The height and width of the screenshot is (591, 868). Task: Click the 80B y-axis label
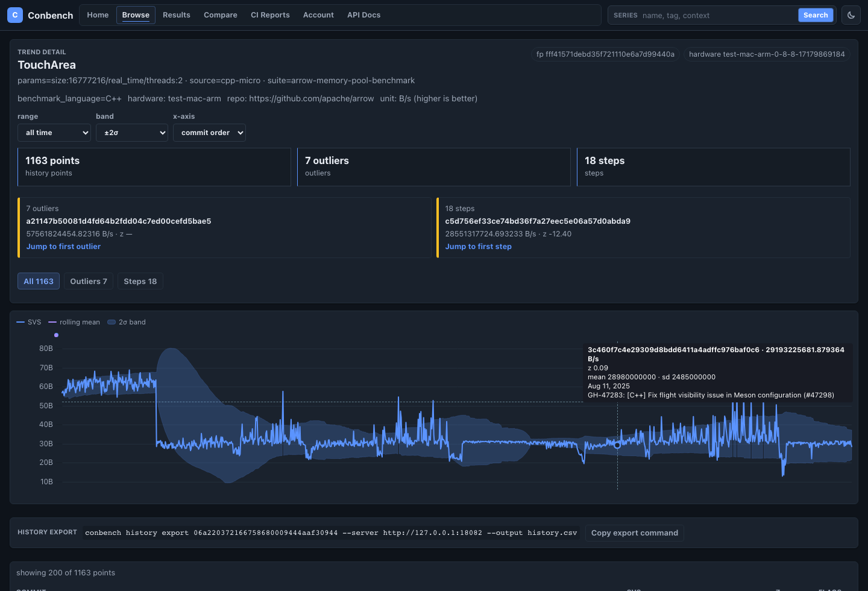click(46, 349)
